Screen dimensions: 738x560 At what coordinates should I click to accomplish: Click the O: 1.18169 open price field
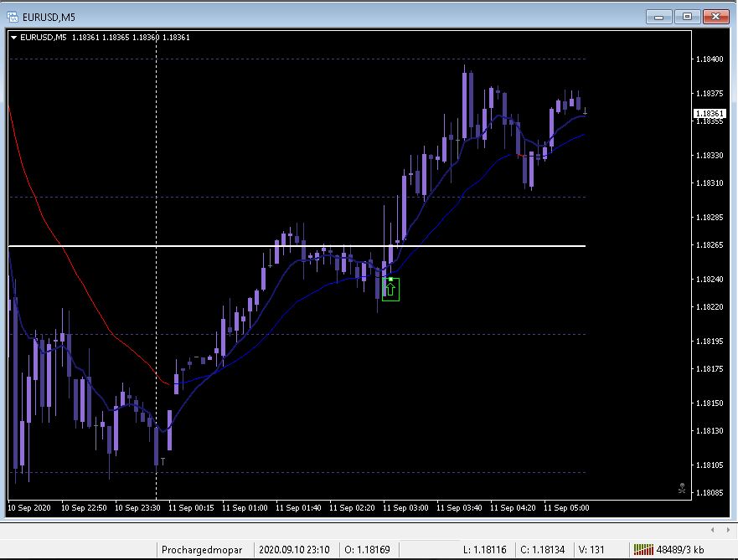pyautogui.click(x=367, y=550)
